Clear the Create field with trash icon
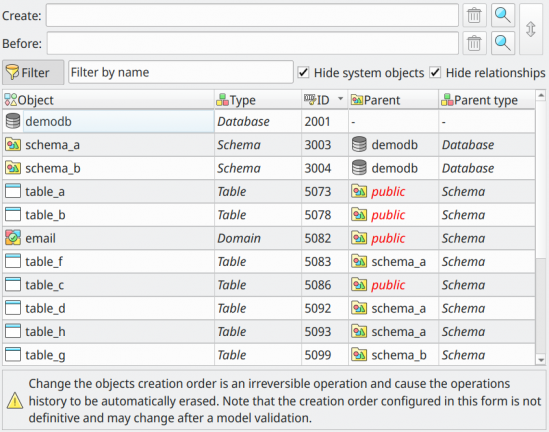Image resolution: width=549 pixels, height=432 pixels. point(474,15)
